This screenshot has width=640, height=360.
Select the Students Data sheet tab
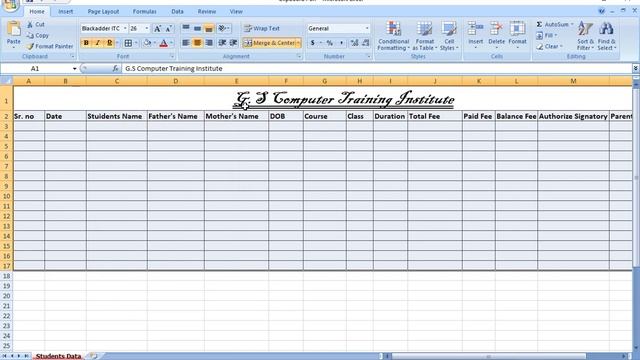coord(58,356)
